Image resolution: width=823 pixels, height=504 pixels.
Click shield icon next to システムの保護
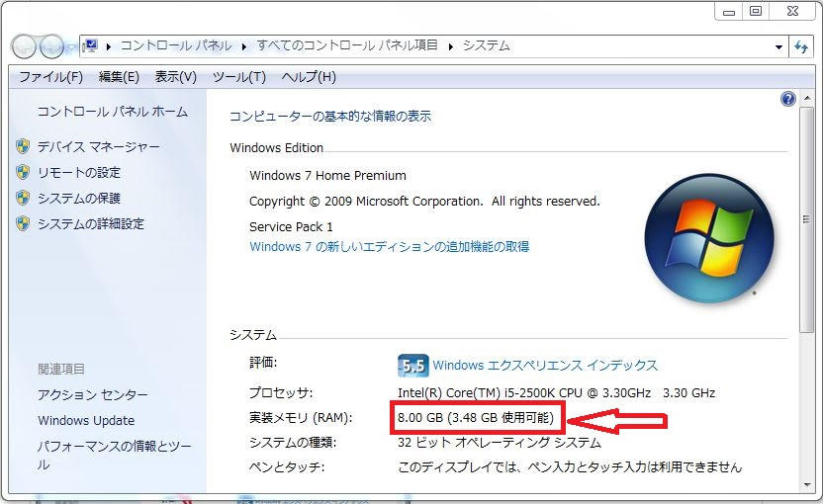pos(23,198)
